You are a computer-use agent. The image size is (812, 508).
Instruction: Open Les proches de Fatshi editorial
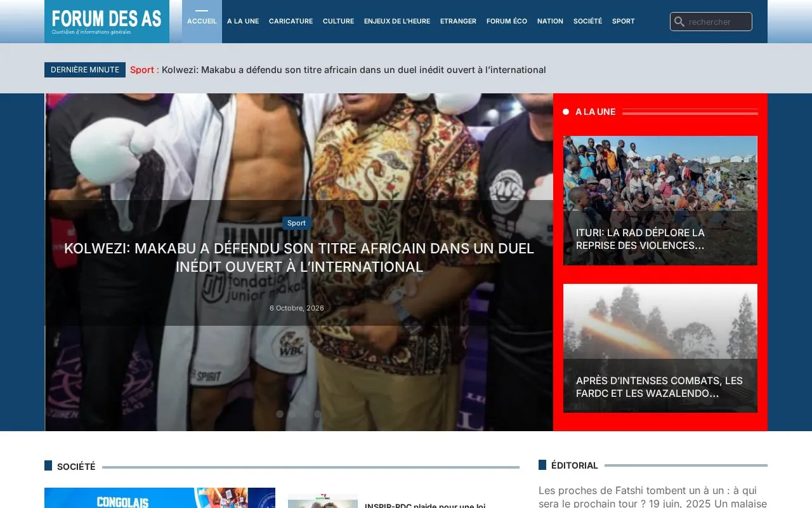click(653, 497)
